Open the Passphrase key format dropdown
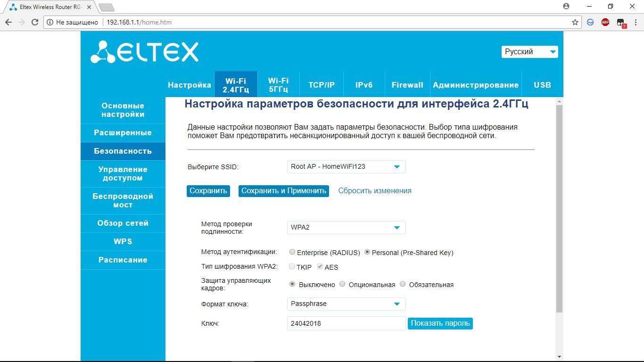 click(x=346, y=304)
